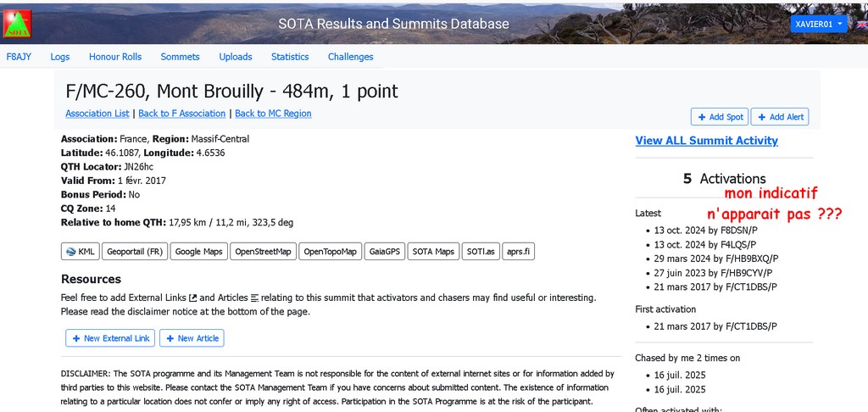The width and height of the screenshot is (868, 412).
Task: Create a New Article
Action: point(192,338)
